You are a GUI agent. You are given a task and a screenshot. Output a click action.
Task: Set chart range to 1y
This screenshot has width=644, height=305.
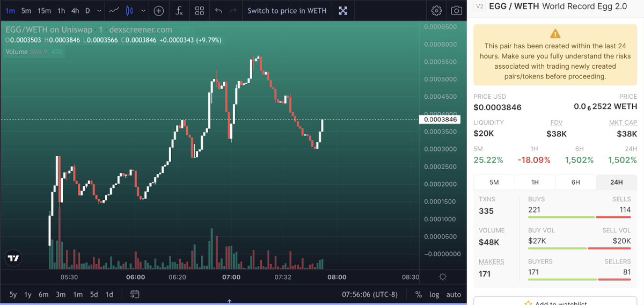point(28,294)
